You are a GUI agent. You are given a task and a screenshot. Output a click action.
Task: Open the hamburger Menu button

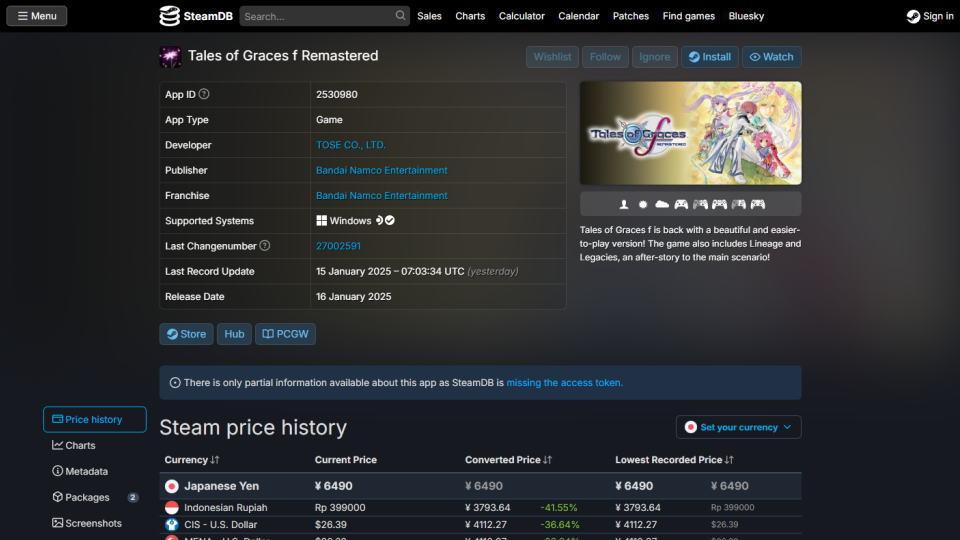pyautogui.click(x=37, y=16)
